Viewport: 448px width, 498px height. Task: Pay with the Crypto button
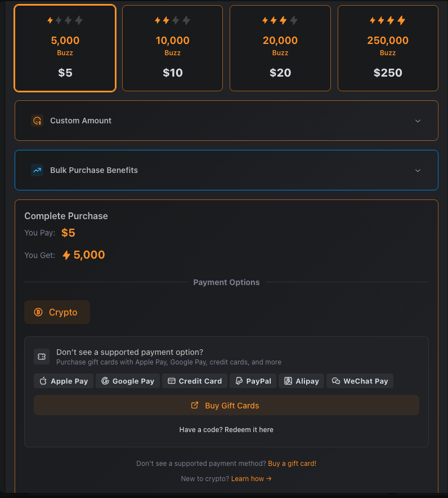coord(57,312)
